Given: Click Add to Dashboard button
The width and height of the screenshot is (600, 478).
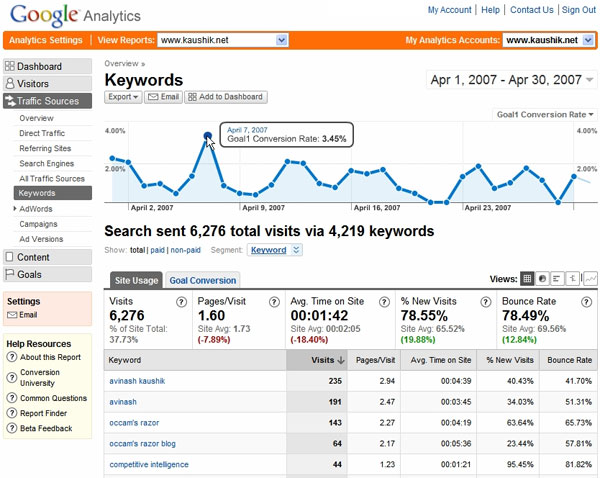Looking at the screenshot, I should [x=225, y=97].
